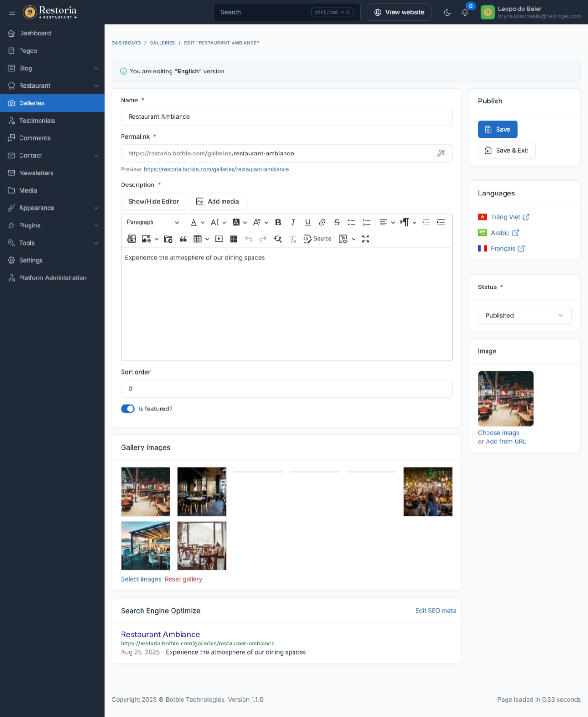
Task: Click the Save & Exit button
Action: (x=507, y=151)
